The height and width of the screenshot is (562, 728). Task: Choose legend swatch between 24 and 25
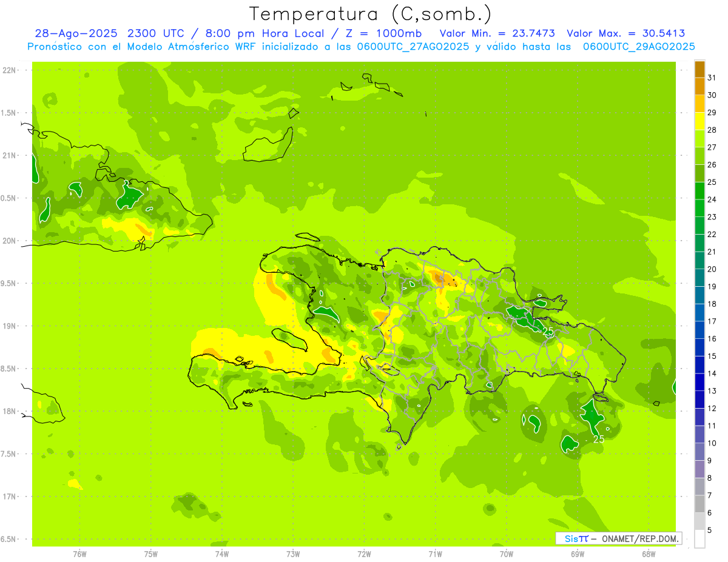699,190
